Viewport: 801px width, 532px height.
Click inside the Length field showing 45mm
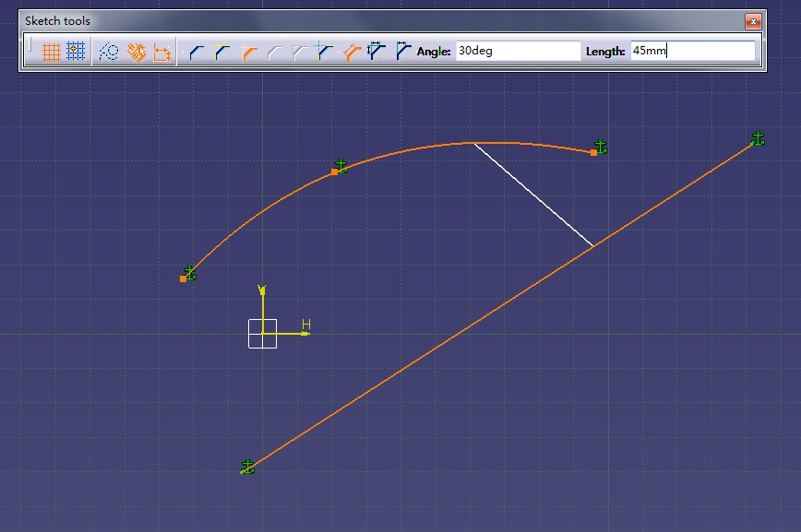click(x=693, y=51)
